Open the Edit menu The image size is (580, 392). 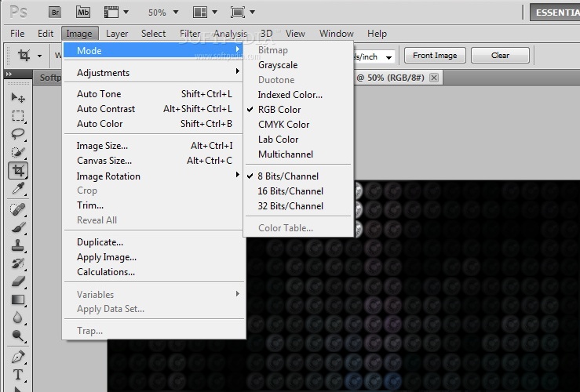coord(46,34)
